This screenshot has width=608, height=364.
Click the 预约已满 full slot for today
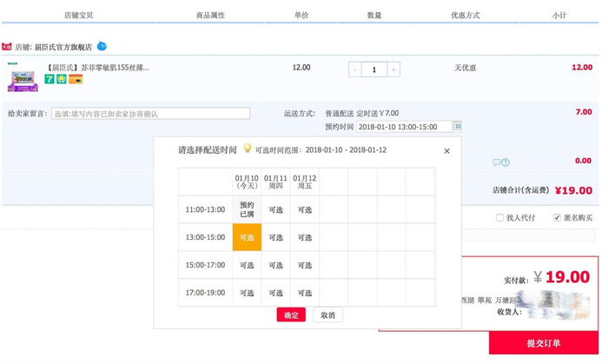coord(247,209)
